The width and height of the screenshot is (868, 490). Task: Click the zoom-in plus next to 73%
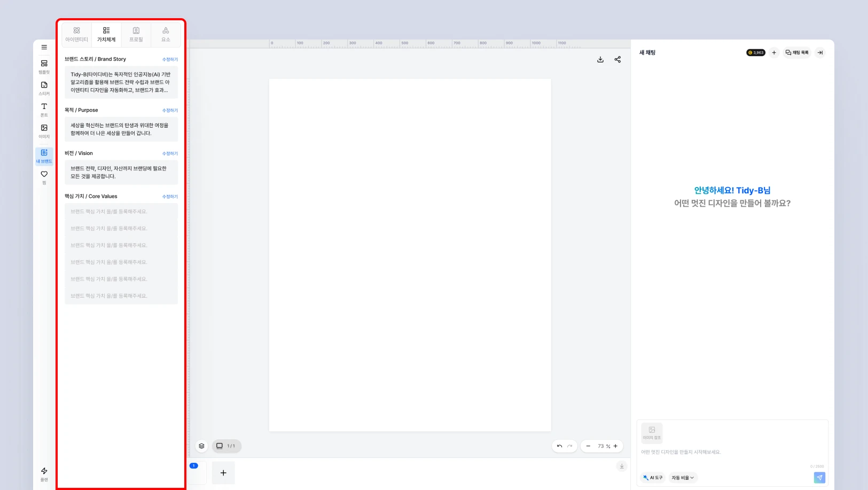pos(615,446)
